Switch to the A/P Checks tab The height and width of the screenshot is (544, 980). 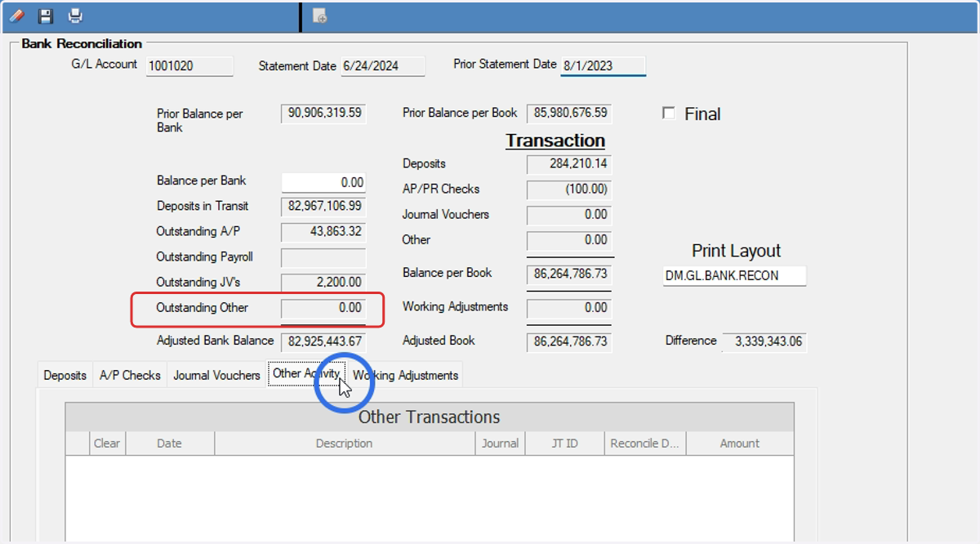click(130, 376)
